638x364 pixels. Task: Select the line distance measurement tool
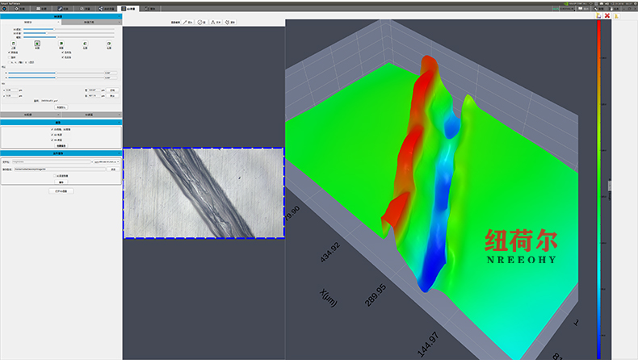188,23
